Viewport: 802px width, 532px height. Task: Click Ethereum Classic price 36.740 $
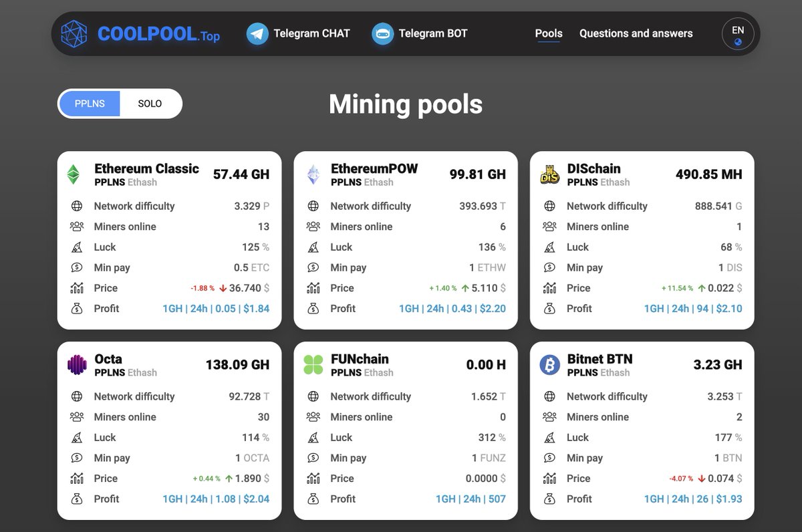[x=249, y=288]
